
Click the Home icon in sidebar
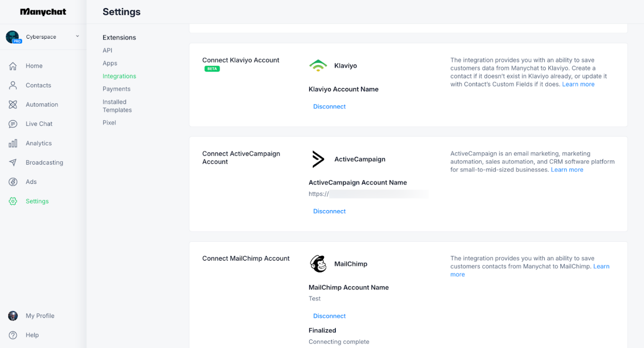pos(13,66)
